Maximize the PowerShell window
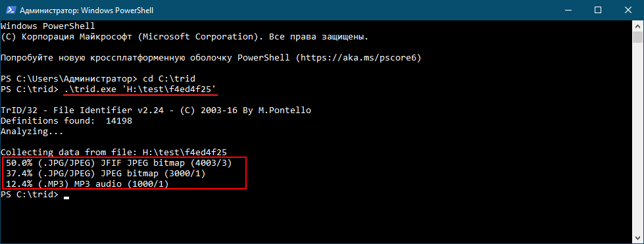Image resolution: width=644 pixels, height=244 pixels. tap(597, 10)
